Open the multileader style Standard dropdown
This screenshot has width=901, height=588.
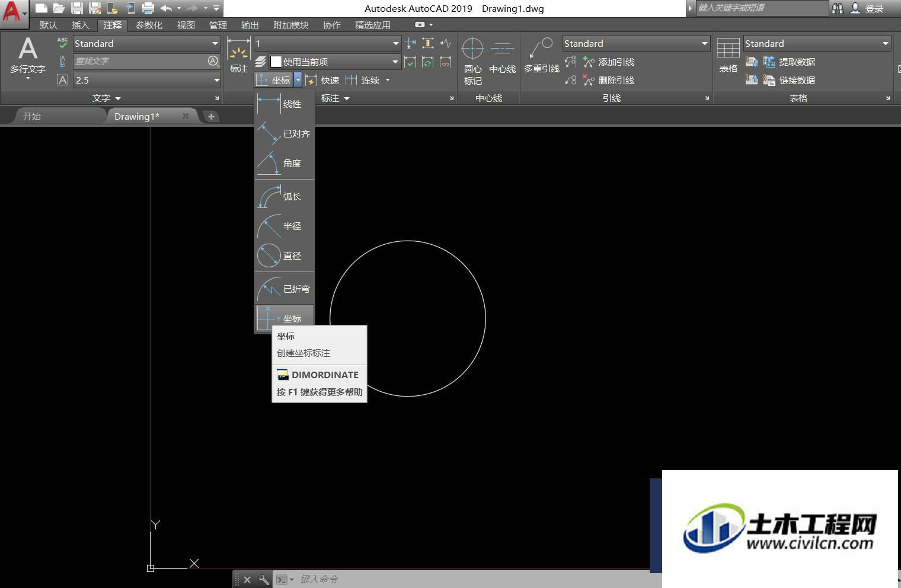(636, 43)
